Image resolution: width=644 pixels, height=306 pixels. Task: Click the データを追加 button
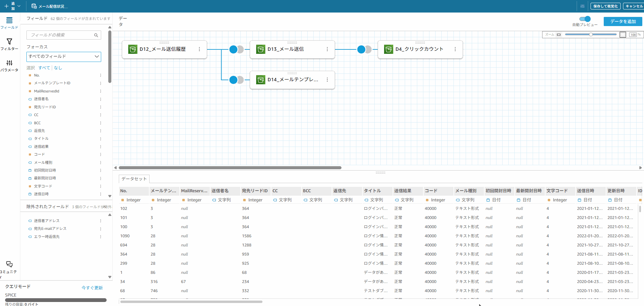coord(623,21)
